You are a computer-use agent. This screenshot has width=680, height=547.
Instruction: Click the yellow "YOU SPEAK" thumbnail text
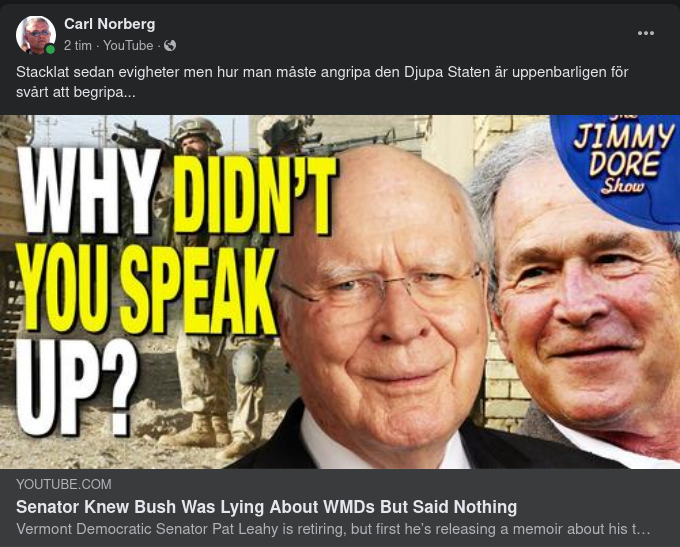pos(147,290)
